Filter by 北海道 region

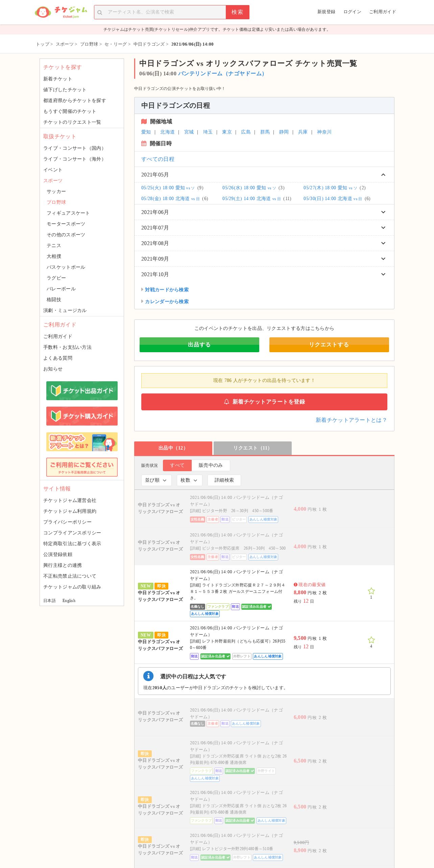[x=167, y=132]
